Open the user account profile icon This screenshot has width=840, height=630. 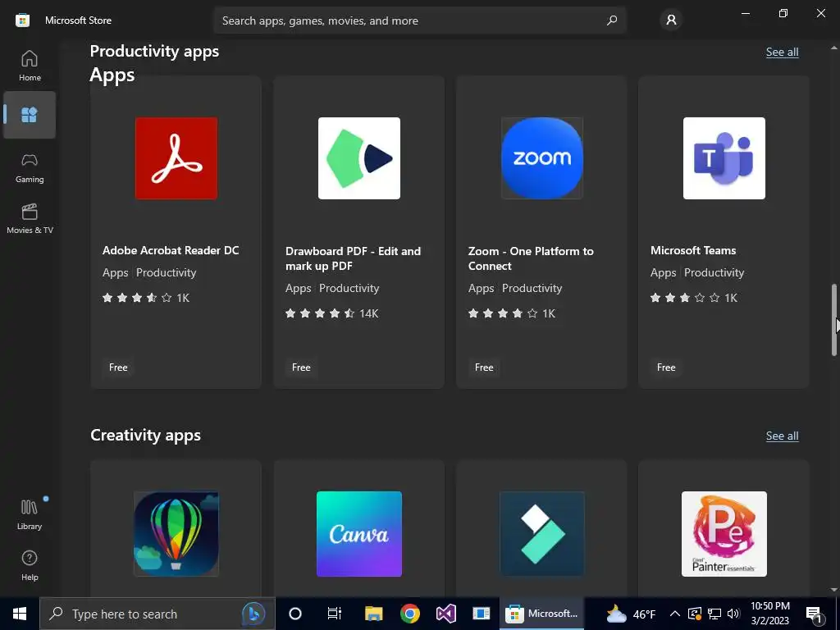(671, 21)
